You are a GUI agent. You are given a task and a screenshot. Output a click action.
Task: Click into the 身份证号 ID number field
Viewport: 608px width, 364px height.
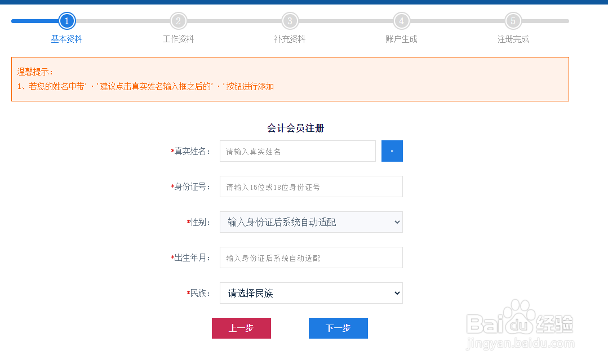(311, 187)
